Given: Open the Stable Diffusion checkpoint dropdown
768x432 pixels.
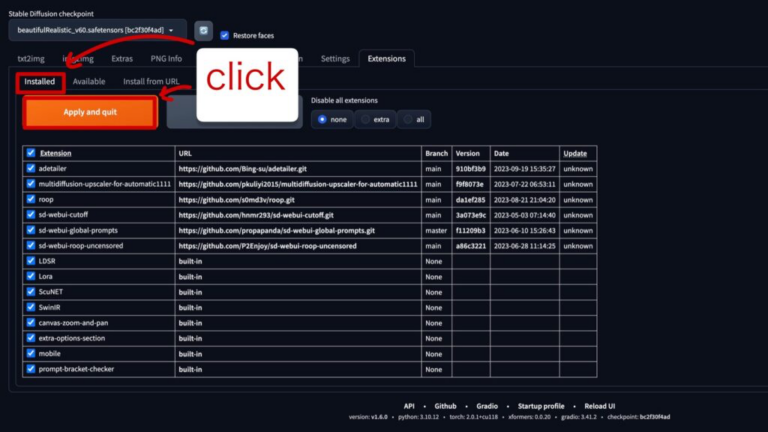Looking at the screenshot, I should pyautogui.click(x=98, y=31).
